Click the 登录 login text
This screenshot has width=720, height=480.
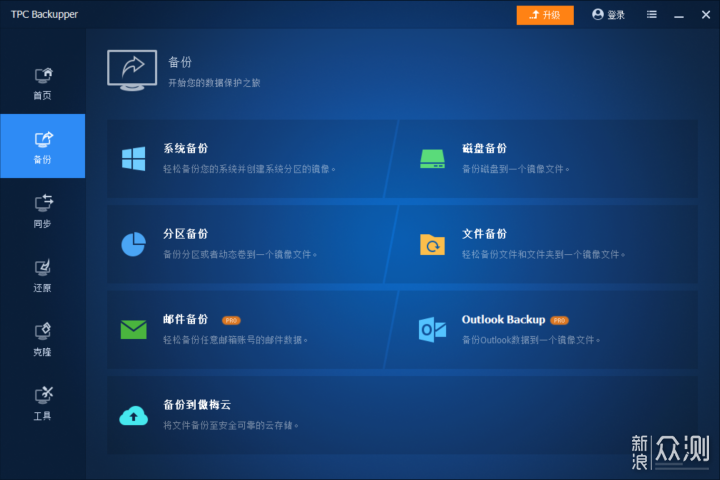[x=616, y=15]
